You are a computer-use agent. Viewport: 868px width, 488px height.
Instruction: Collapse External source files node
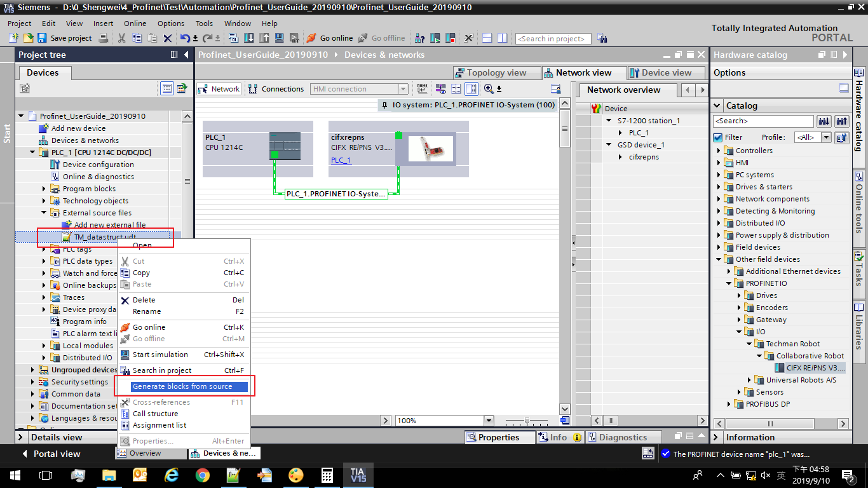pos(44,213)
